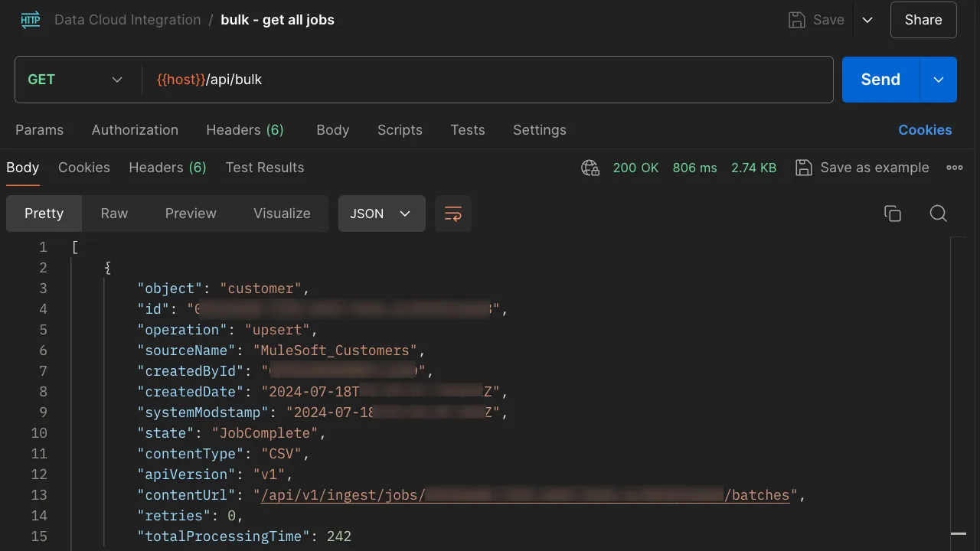
Task: Switch to Preview view mode
Action: coord(191,214)
